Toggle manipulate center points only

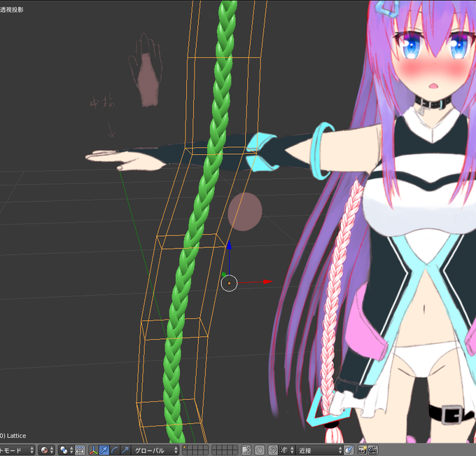coord(80,450)
